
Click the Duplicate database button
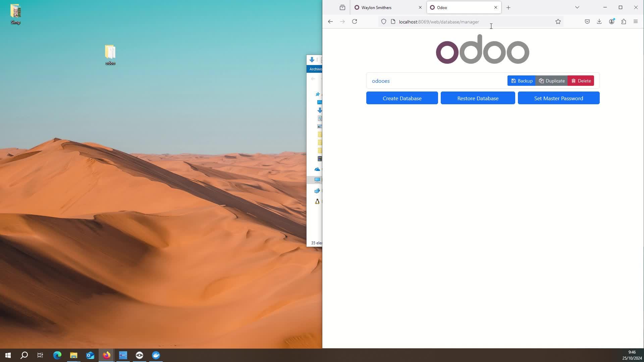pyautogui.click(x=552, y=81)
